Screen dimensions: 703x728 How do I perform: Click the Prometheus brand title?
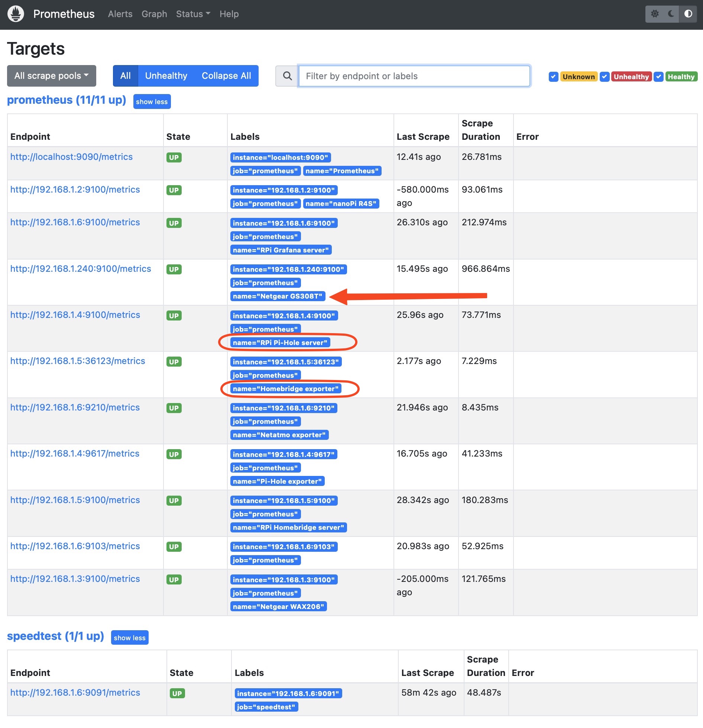pos(64,14)
